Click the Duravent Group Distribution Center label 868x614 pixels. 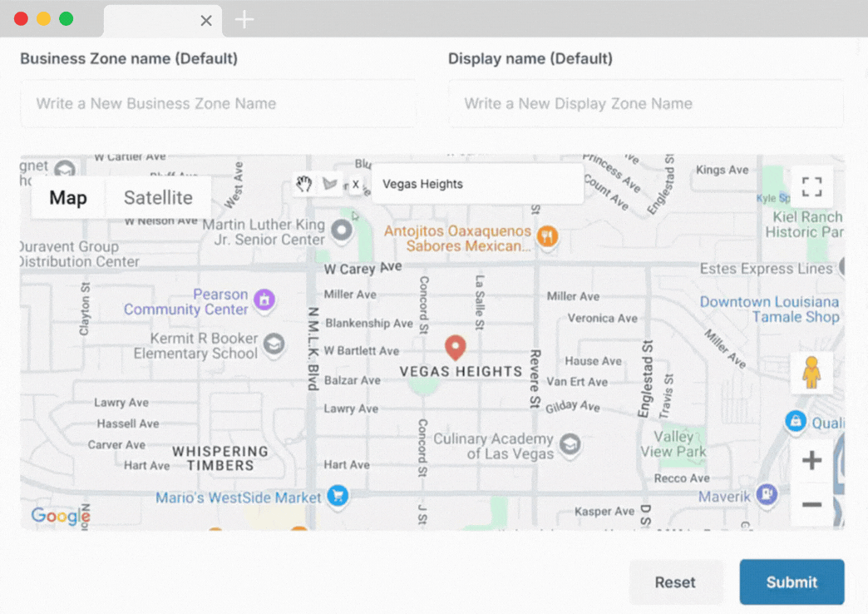pos(79,254)
